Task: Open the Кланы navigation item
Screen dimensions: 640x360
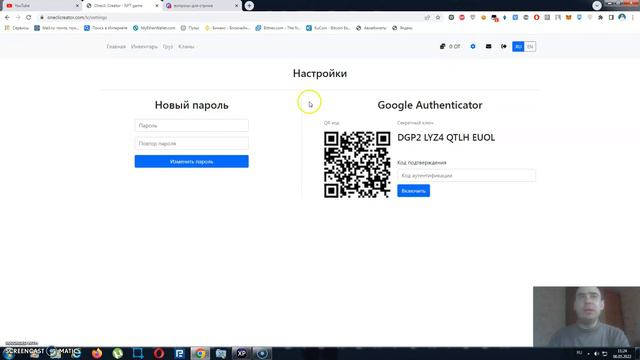Action: tap(186, 47)
